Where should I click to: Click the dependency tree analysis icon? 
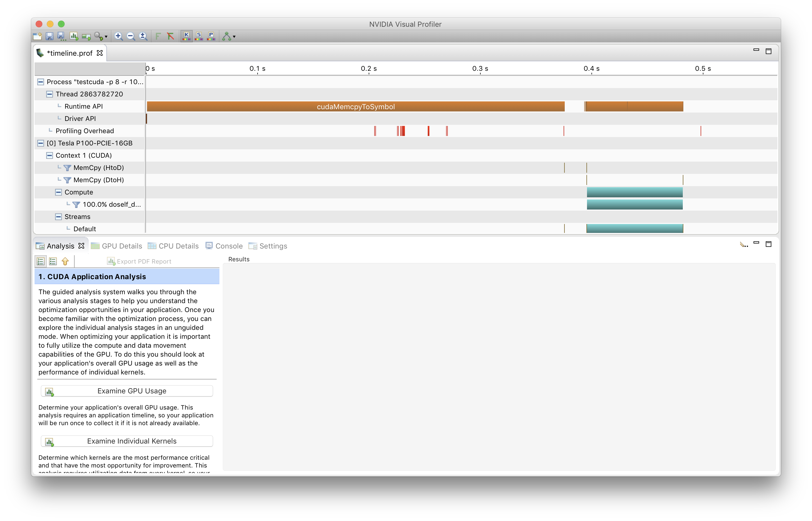point(226,36)
